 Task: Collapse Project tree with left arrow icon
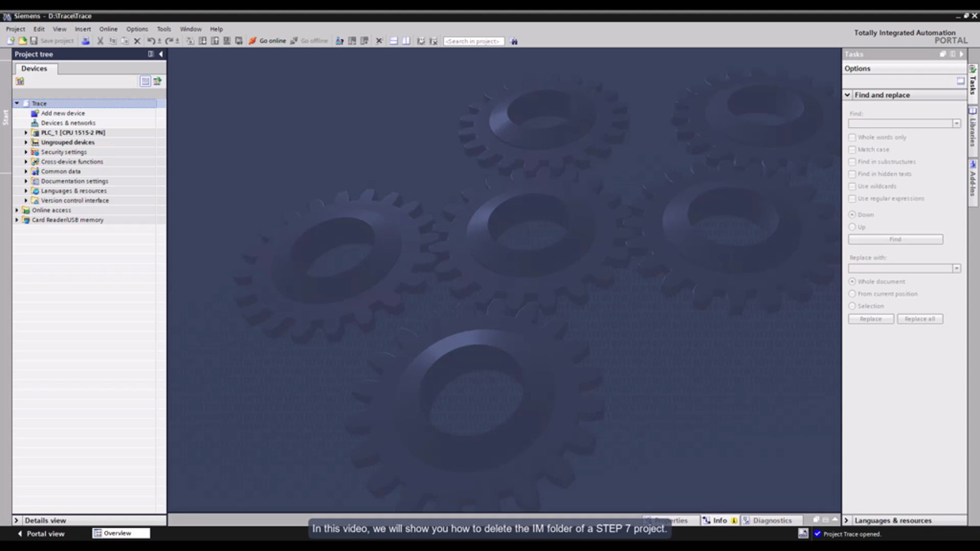click(161, 54)
